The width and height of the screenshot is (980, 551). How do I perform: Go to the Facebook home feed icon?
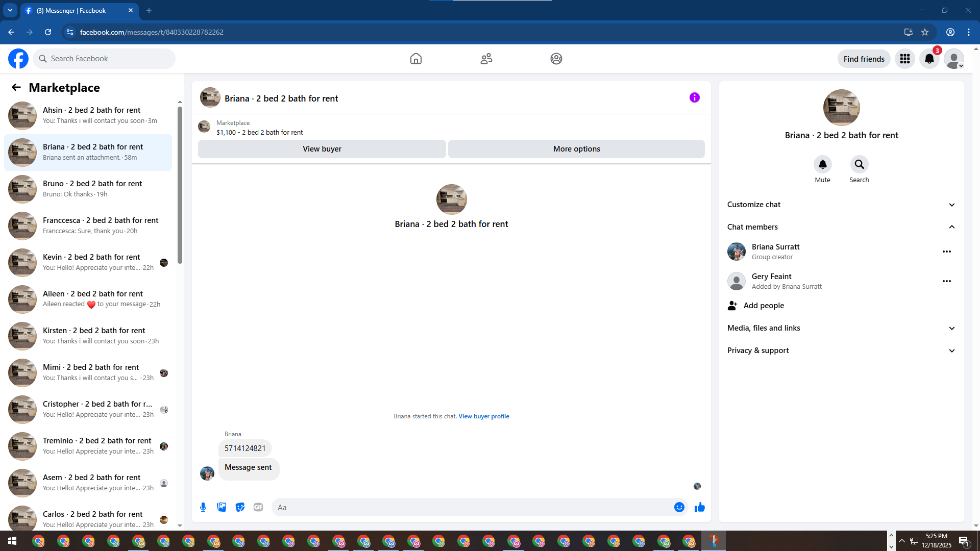tap(416, 59)
